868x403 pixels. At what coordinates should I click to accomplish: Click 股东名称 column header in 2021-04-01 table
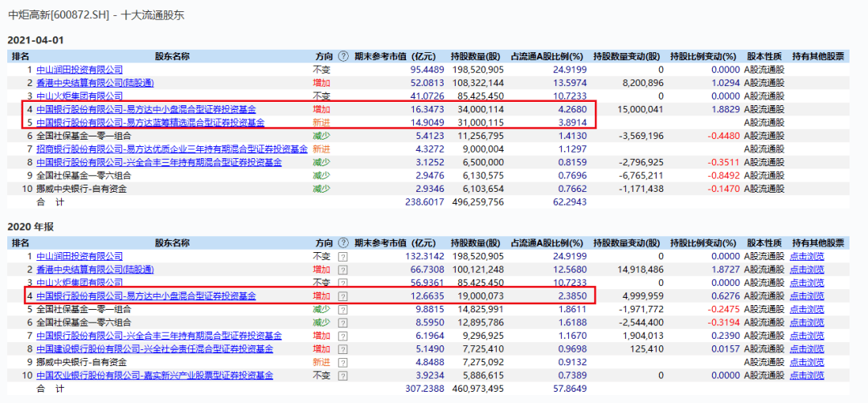172,56
